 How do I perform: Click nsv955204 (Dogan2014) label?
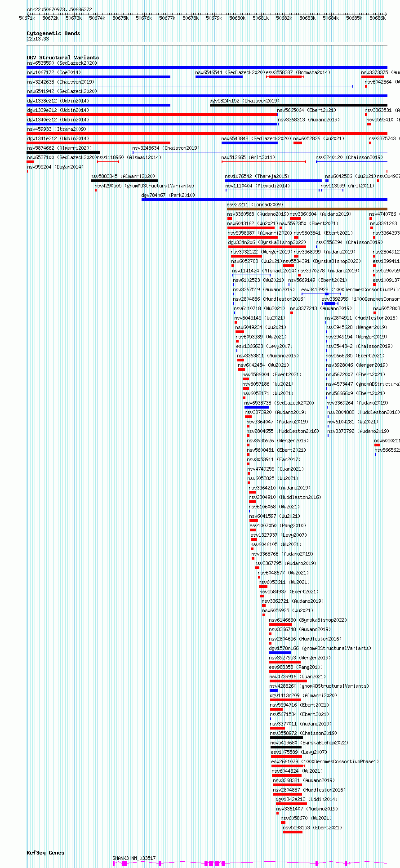pyautogui.click(x=55, y=167)
